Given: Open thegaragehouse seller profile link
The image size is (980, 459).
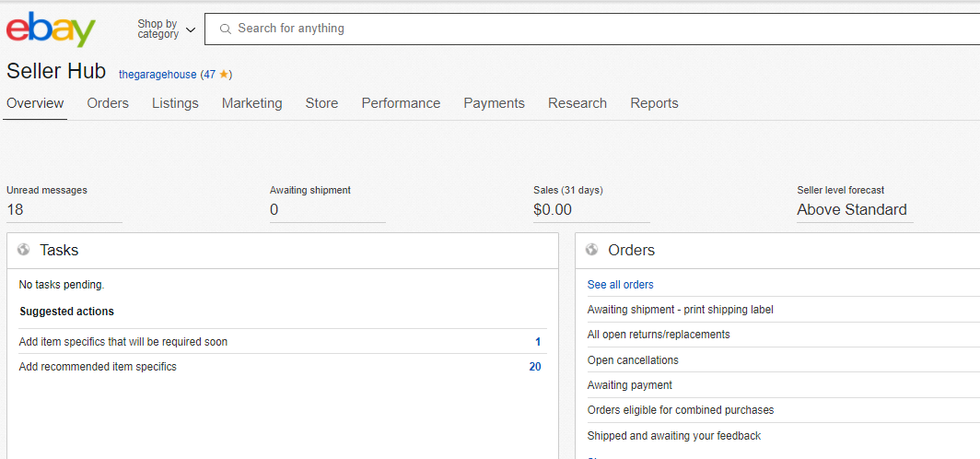Looking at the screenshot, I should [157, 75].
